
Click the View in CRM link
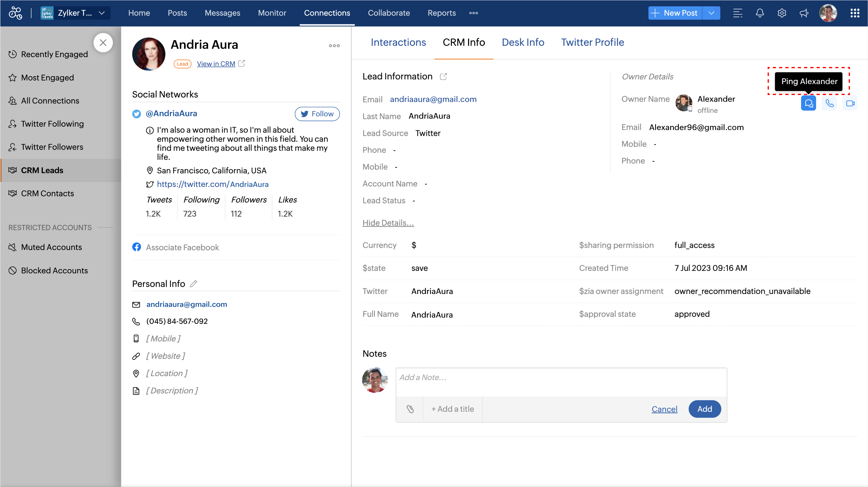(x=216, y=64)
